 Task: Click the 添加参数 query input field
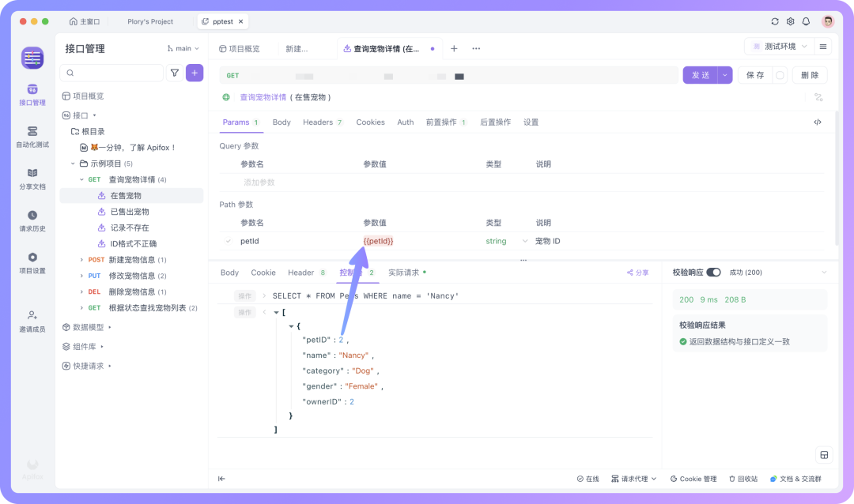point(259,182)
